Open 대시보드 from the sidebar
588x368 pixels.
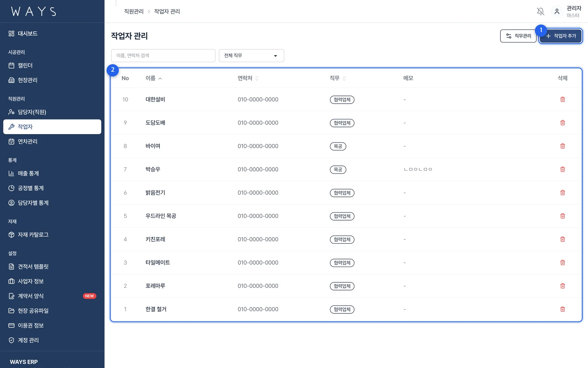click(52, 33)
